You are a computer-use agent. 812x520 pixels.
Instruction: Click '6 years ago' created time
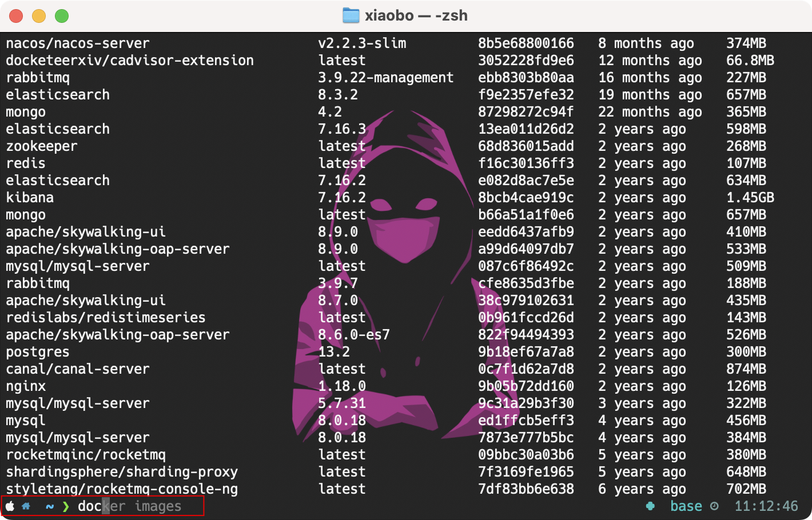642,489
